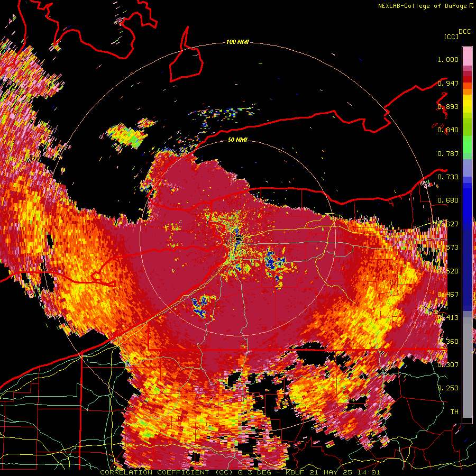Click the 0.787 legend value
The height and width of the screenshot is (476, 476).
coord(448,153)
